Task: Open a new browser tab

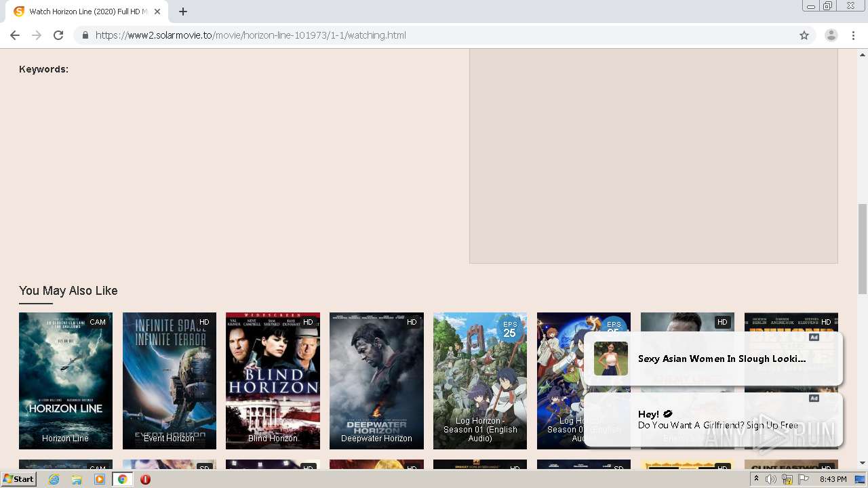Action: tap(183, 12)
